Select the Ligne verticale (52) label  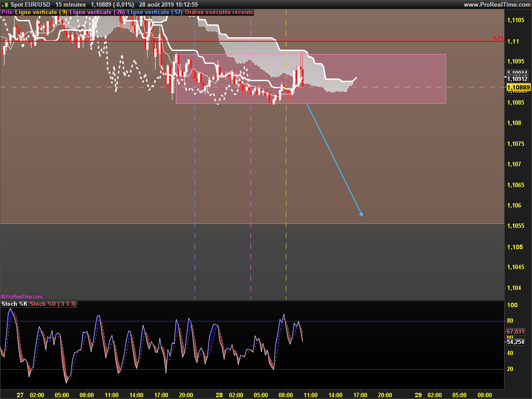click(155, 12)
